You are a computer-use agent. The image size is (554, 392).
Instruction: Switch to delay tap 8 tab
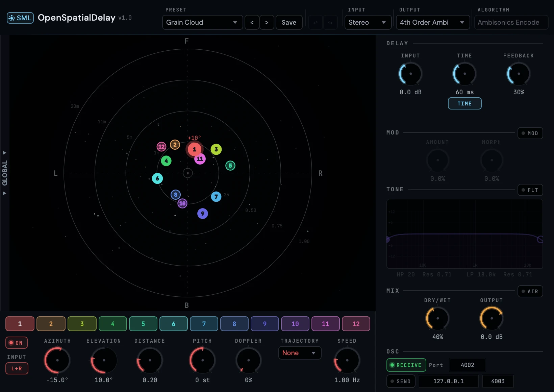point(234,324)
